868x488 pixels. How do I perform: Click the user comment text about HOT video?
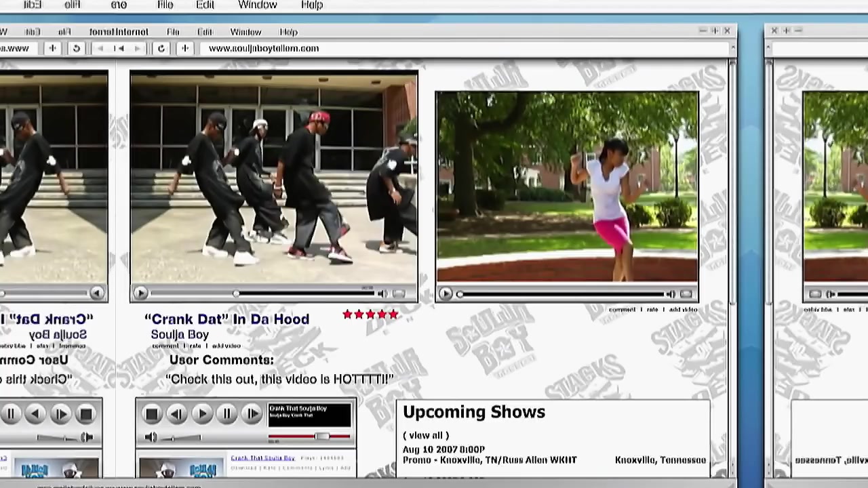[x=279, y=379]
